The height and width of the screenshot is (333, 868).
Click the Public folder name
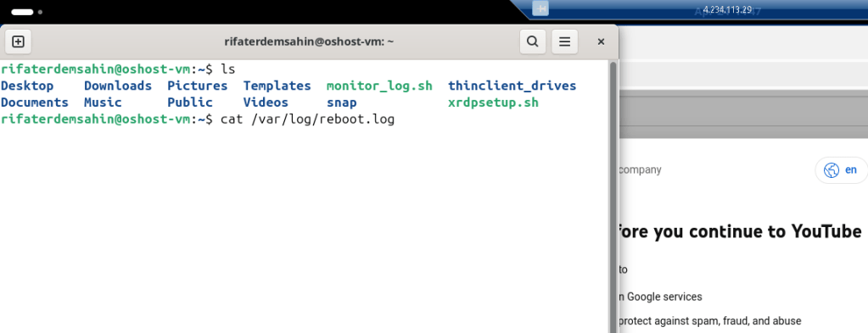[x=190, y=103]
